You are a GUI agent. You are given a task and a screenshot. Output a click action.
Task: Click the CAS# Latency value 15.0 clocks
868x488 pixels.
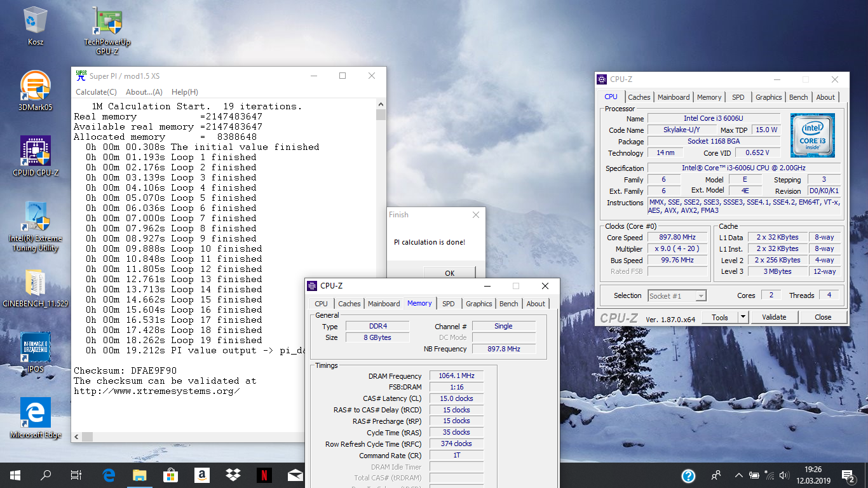[x=456, y=398]
